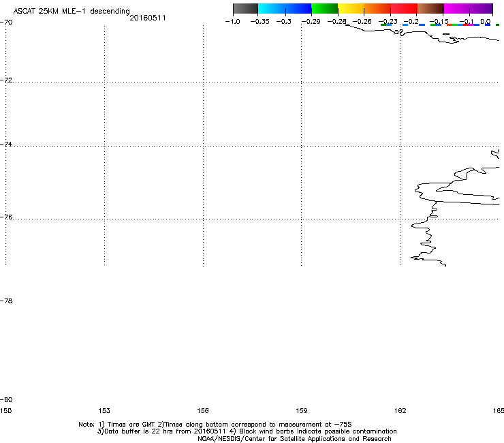Select the green segment of the color scale
This screenshot has width=504, height=443.
[325, 9]
